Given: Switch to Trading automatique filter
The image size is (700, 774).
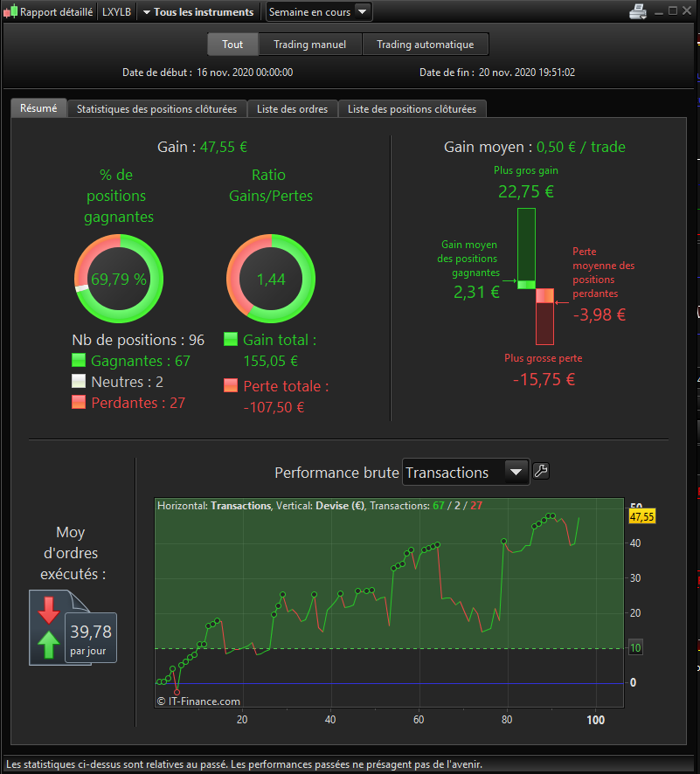Looking at the screenshot, I should [x=426, y=45].
